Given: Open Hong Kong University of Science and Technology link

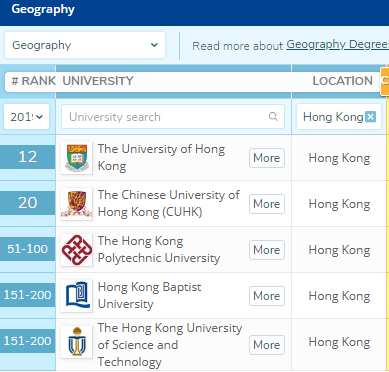Looking at the screenshot, I should tap(170, 345).
